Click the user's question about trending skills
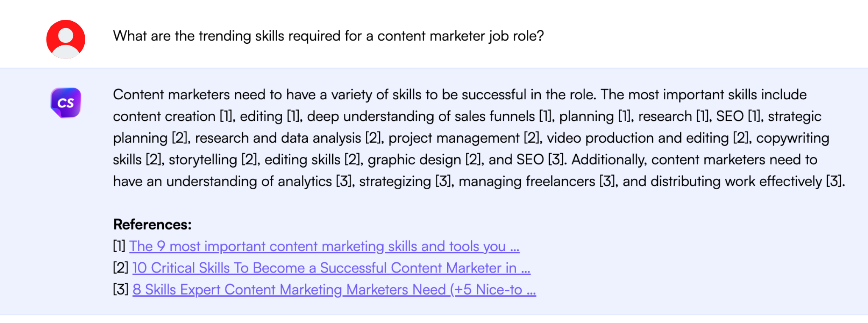This screenshot has height=323, width=868. coord(328,36)
